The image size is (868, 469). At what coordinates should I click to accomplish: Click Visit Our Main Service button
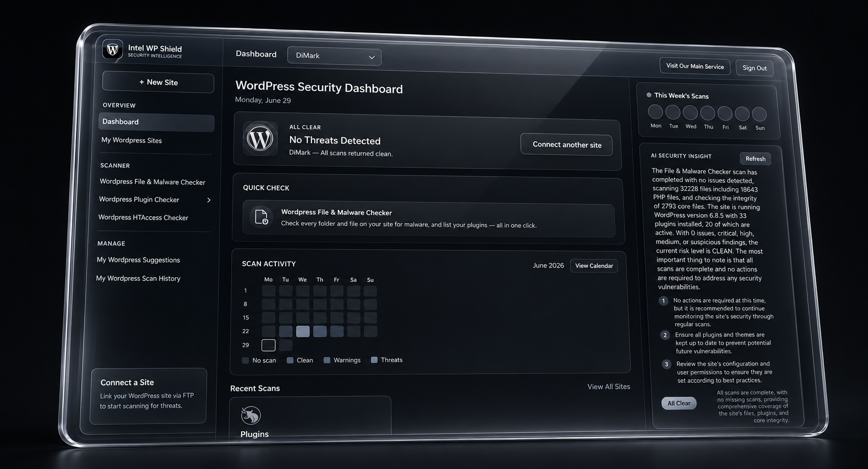695,66
